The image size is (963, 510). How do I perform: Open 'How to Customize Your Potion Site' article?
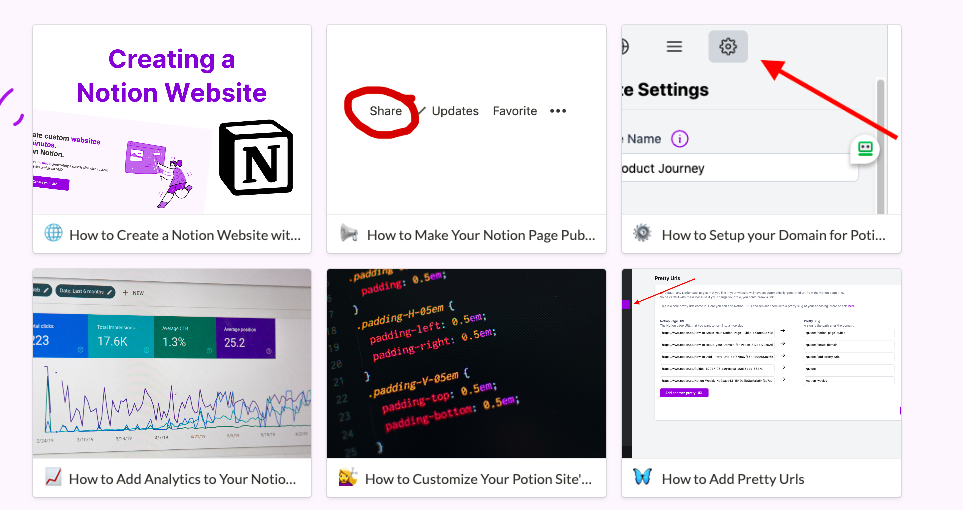pyautogui.click(x=478, y=479)
